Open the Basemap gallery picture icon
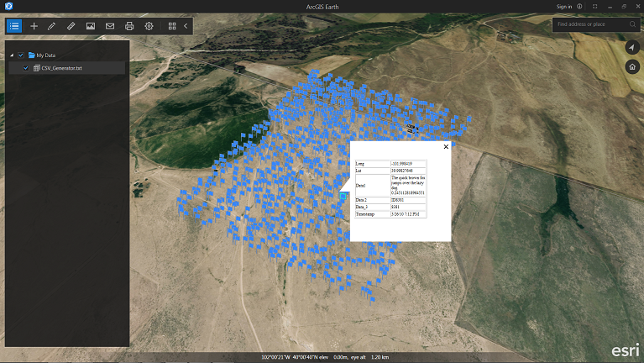The image size is (644, 363). [x=91, y=26]
